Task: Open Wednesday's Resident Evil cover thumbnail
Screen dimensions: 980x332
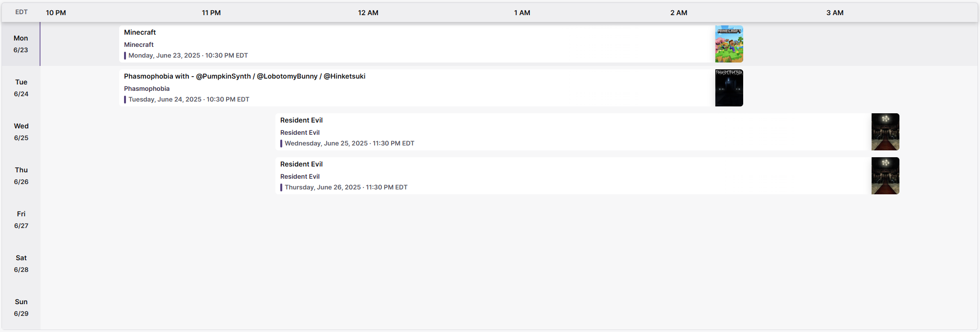Action: click(x=885, y=132)
